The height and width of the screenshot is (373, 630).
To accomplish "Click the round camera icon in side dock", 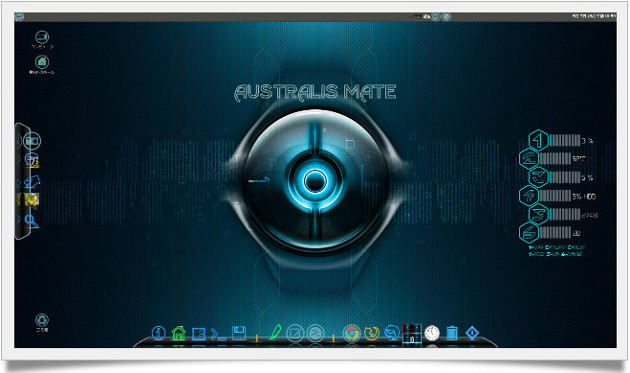I will click(x=32, y=141).
